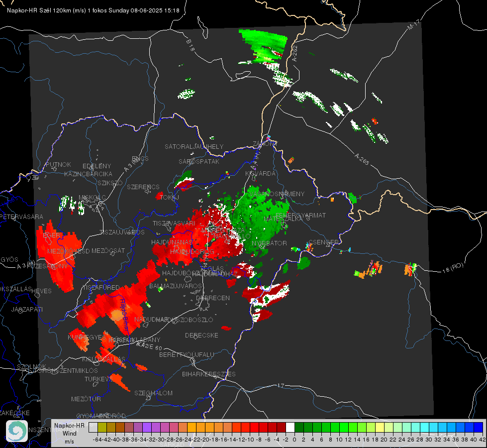This screenshot has width=487, height=448.
Task: Click the MEZŐTÚR label
Action: 86,399
